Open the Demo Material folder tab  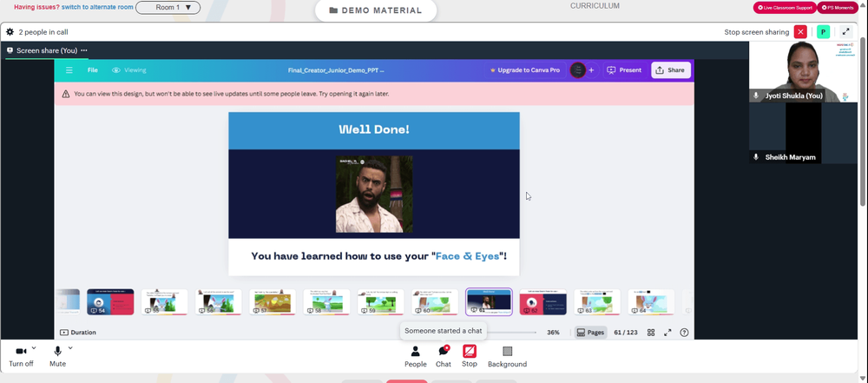[x=375, y=10]
